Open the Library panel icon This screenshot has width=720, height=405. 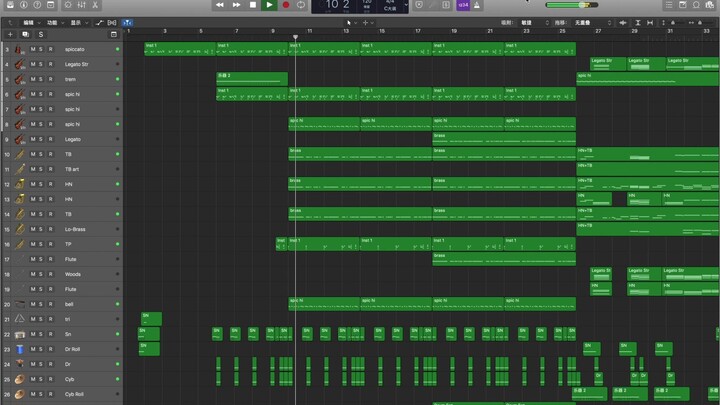pos(10,5)
